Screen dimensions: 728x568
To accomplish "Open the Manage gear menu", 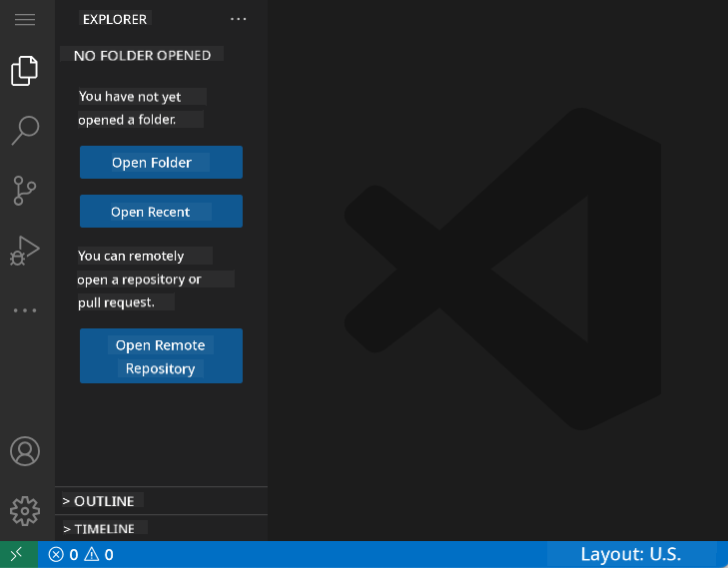I will point(25,511).
